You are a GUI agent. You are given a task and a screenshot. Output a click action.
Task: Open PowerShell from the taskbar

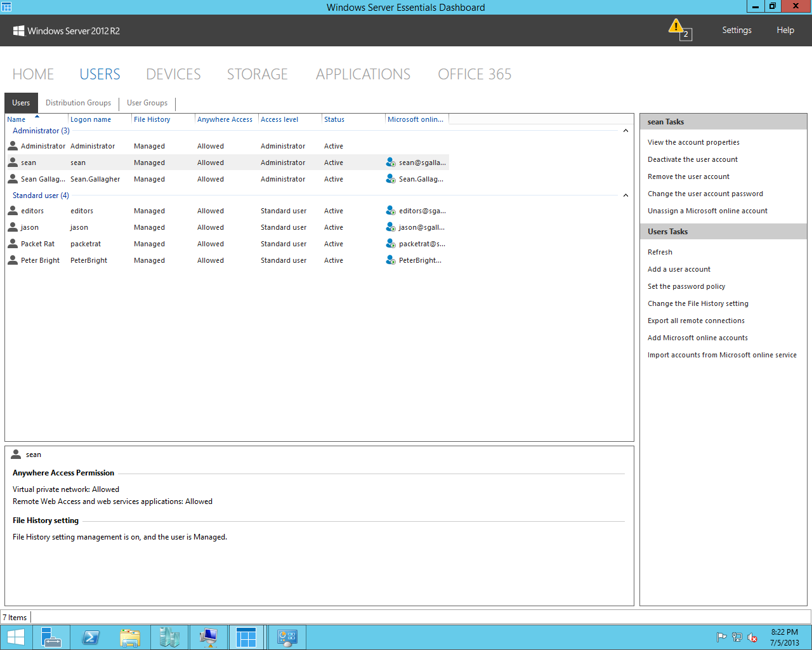point(90,637)
